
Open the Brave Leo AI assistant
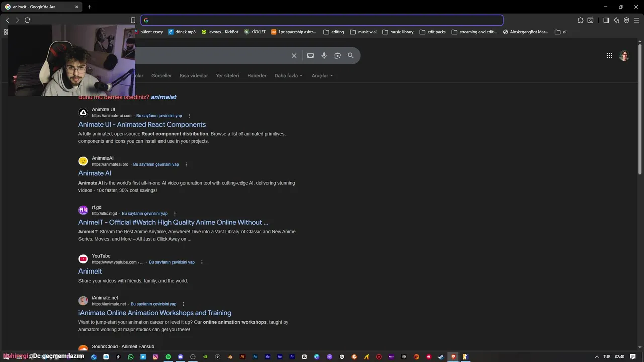[x=616, y=20]
